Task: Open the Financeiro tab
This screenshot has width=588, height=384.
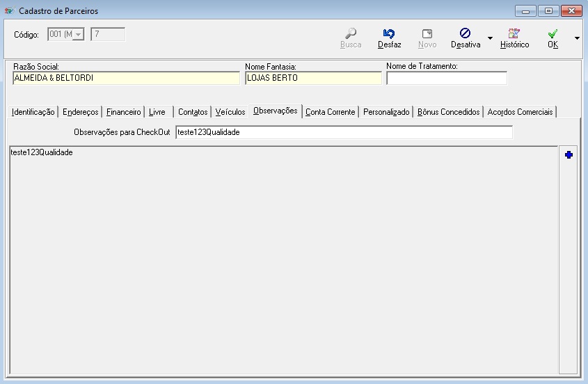Action: click(x=123, y=112)
